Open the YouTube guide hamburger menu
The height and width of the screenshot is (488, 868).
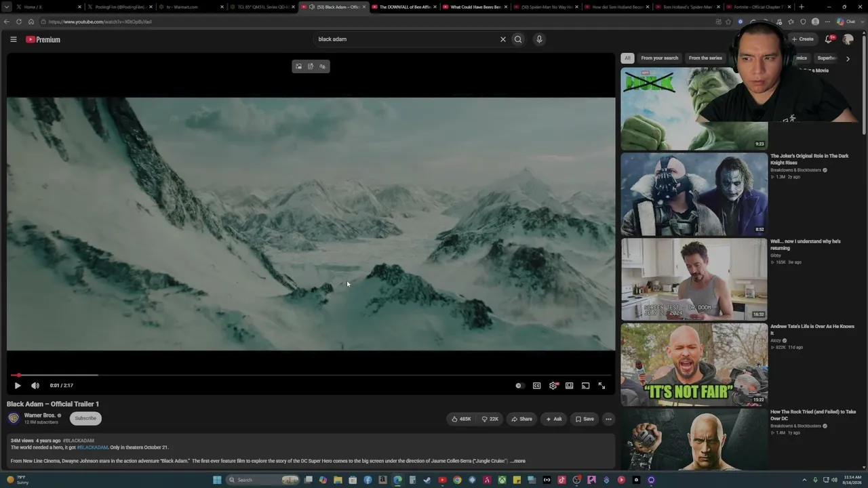coord(13,39)
